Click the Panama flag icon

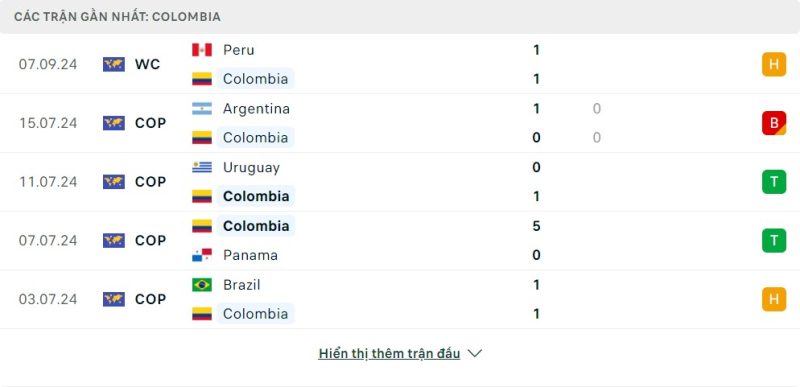click(x=202, y=255)
